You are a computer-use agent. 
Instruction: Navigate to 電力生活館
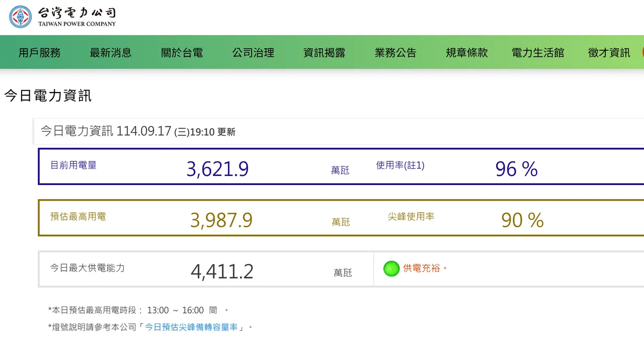pyautogui.click(x=538, y=52)
